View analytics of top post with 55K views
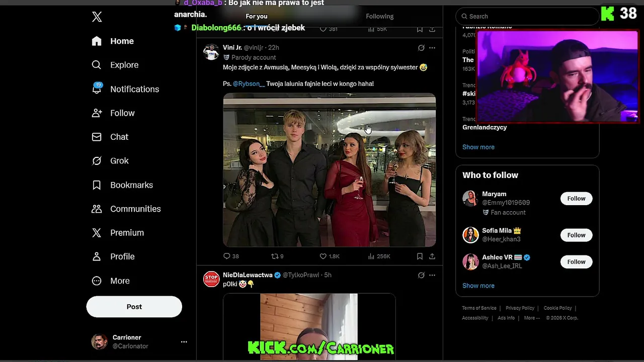 point(377,29)
